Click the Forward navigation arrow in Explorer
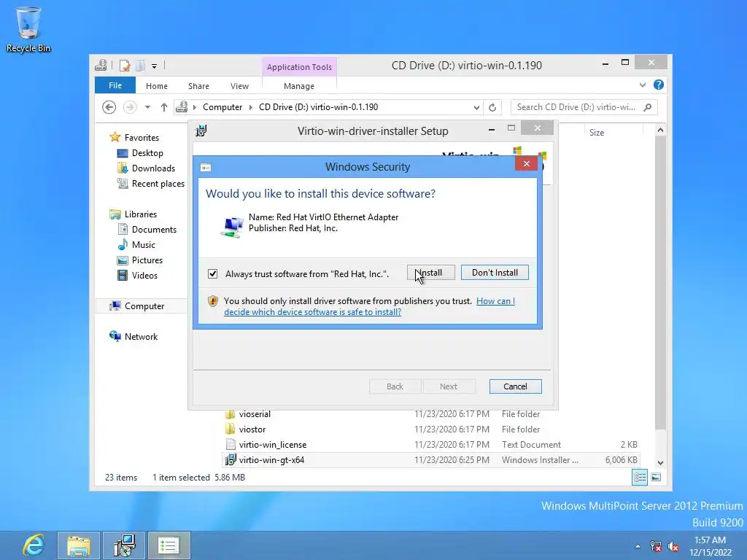The width and height of the screenshot is (747, 560). click(x=130, y=107)
